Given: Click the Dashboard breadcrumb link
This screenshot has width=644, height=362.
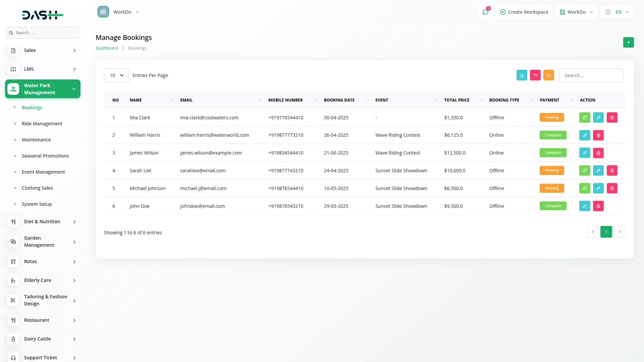Looking at the screenshot, I should [107, 48].
